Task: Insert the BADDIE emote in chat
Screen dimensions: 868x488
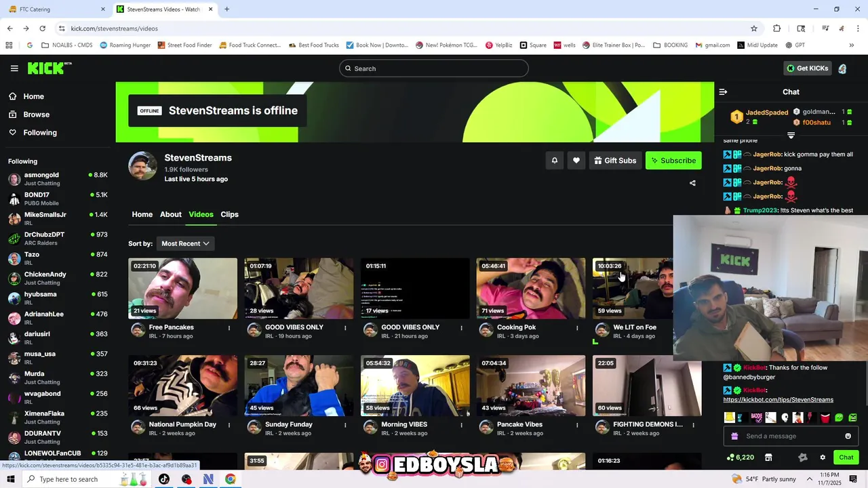Action: pyautogui.click(x=757, y=418)
